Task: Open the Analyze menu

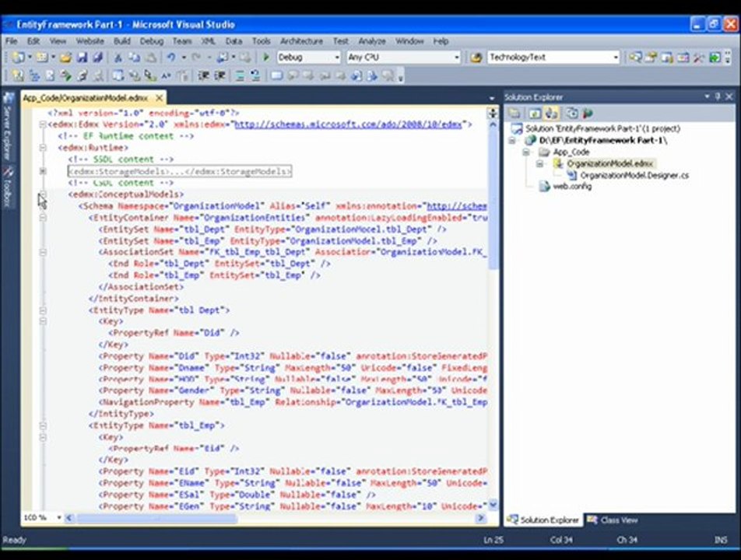Action: (372, 41)
